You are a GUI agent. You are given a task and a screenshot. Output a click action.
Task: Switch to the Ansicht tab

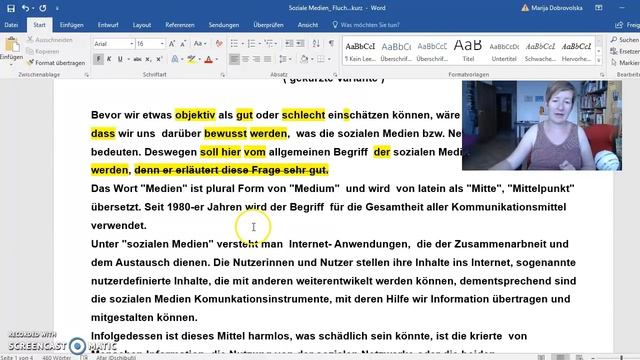[308, 25]
